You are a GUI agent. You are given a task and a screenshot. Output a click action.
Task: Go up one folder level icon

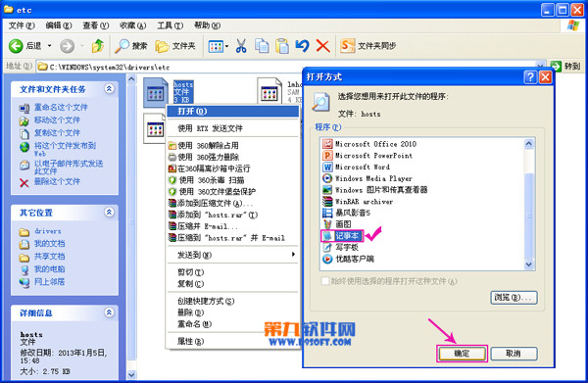tap(98, 46)
